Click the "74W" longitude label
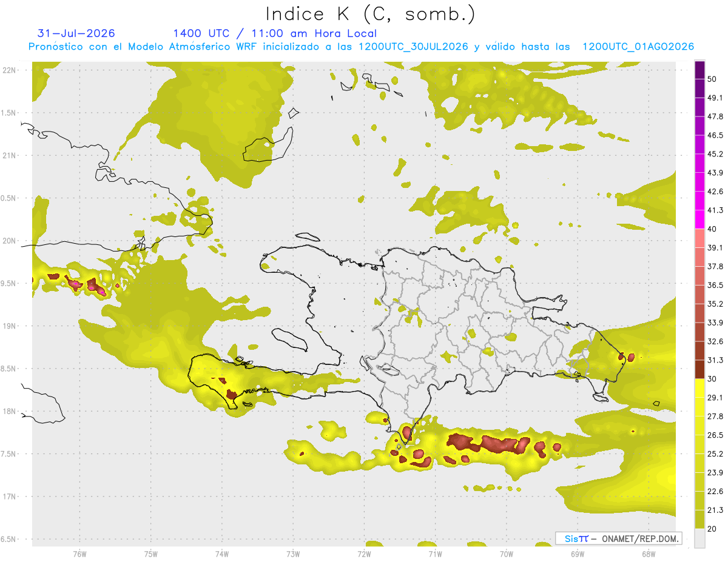 point(222,554)
